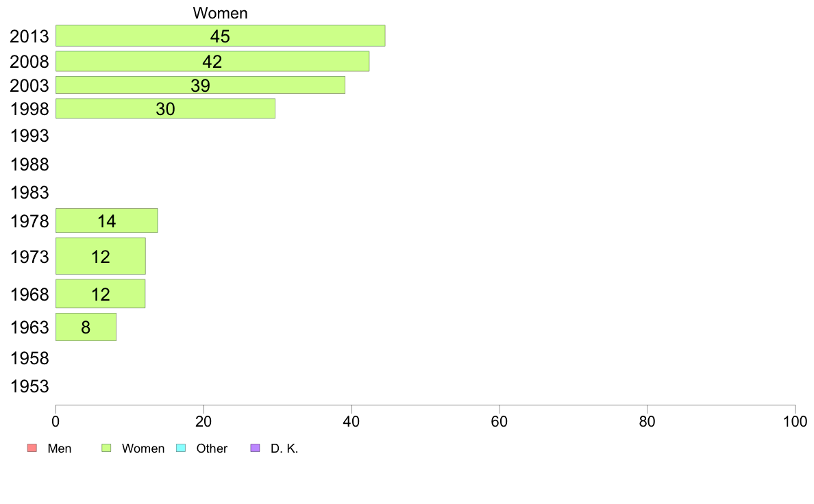
Task: Click the 1993 year label
Action: [29, 136]
